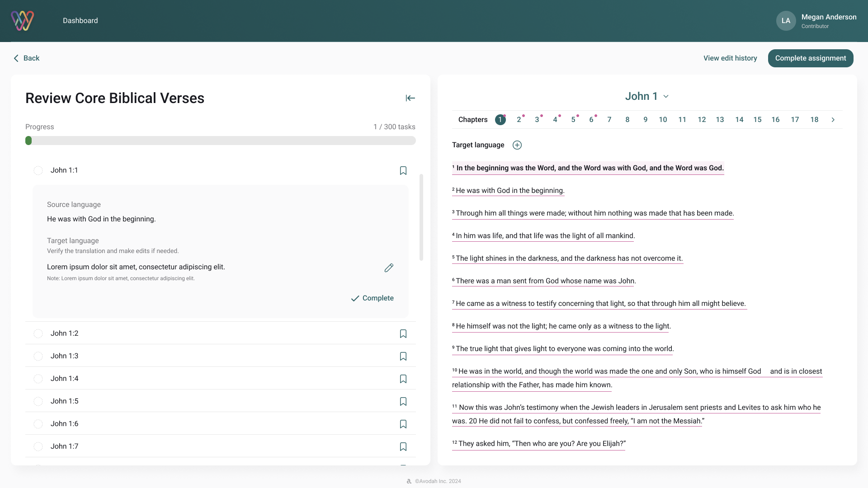
Task: Click the app logo in the header
Action: (x=23, y=21)
